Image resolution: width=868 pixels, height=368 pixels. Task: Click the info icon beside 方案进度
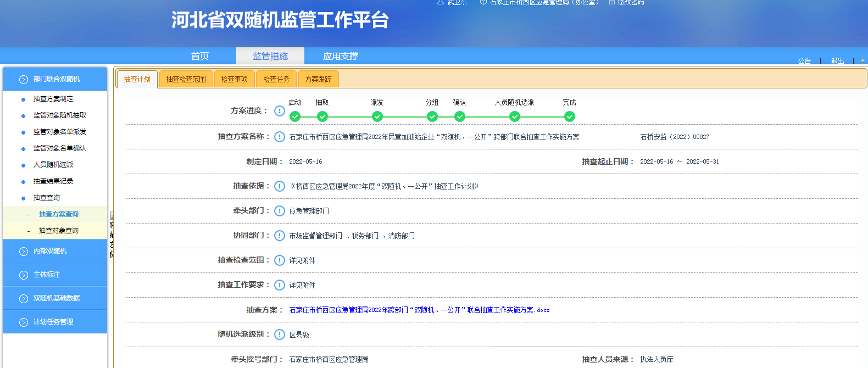tap(280, 111)
